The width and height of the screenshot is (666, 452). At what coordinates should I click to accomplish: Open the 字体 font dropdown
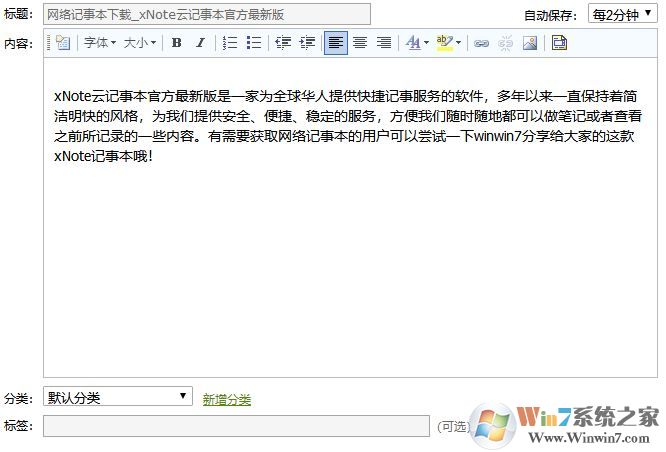(100, 42)
